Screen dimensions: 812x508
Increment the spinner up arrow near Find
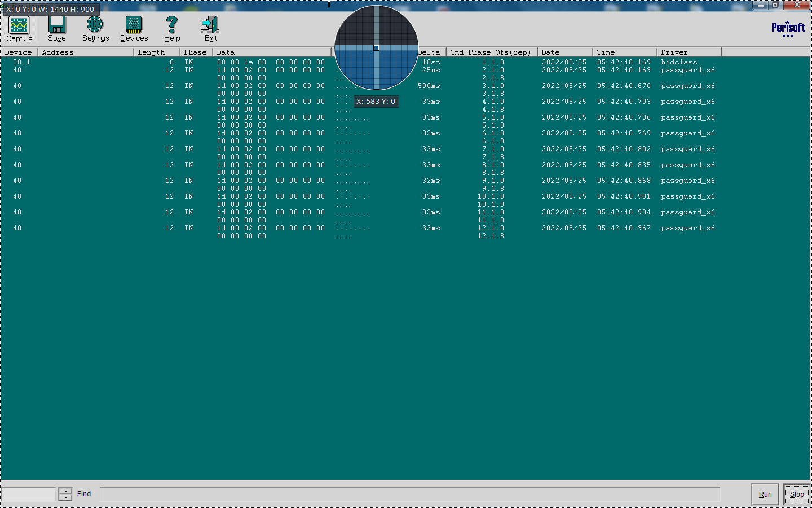(x=65, y=491)
